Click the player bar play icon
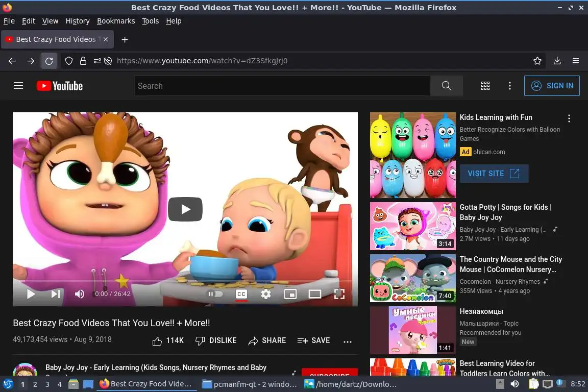 pos(31,293)
